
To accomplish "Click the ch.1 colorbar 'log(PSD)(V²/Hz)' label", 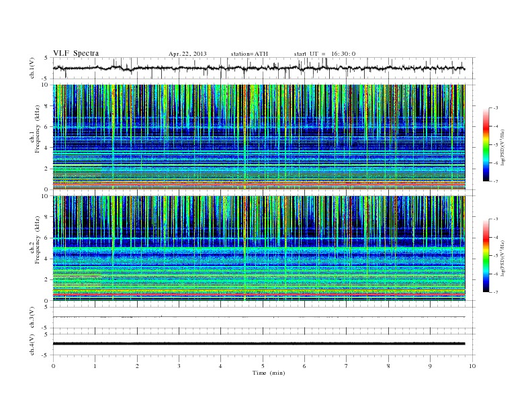I will tap(503, 147).
